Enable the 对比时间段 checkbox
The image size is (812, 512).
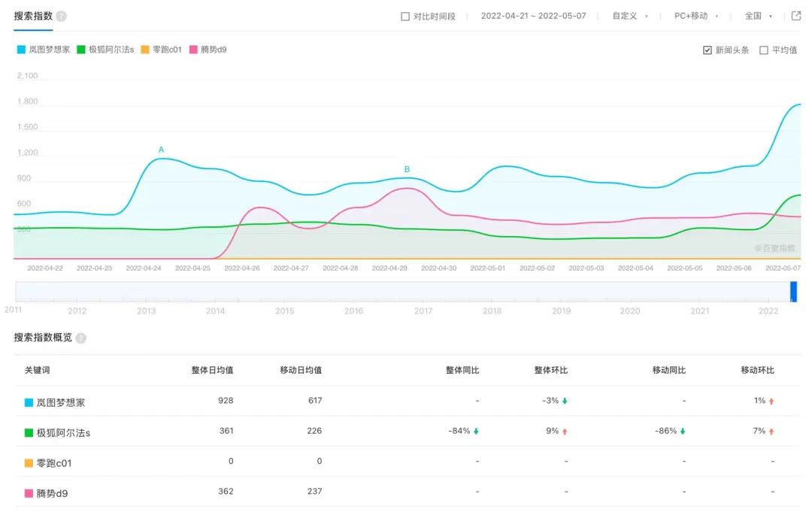pyautogui.click(x=405, y=17)
